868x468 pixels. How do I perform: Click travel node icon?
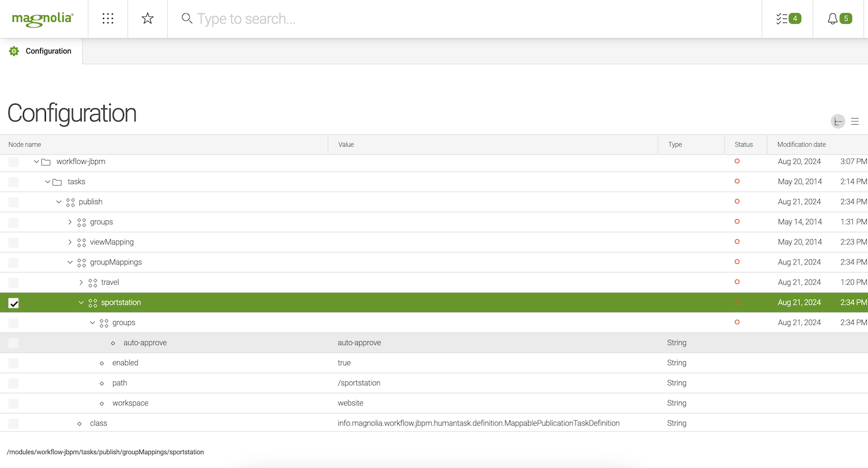pyautogui.click(x=93, y=283)
